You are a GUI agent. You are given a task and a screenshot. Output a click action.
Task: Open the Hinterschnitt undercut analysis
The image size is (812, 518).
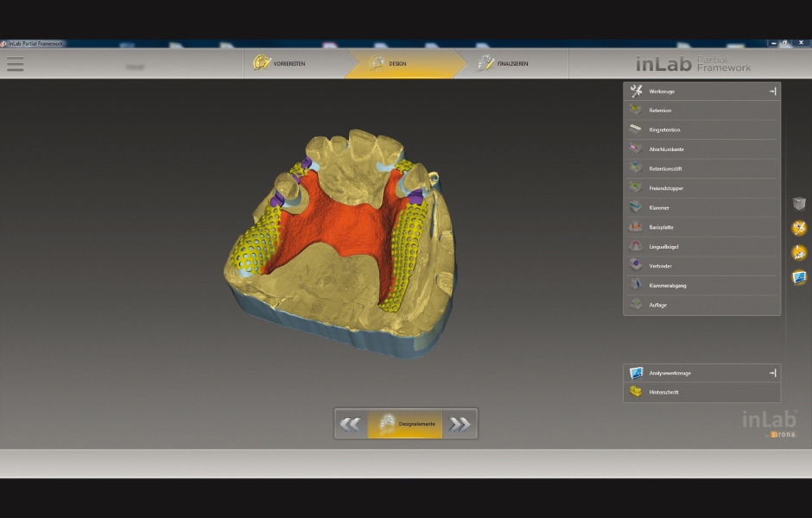(x=701, y=392)
